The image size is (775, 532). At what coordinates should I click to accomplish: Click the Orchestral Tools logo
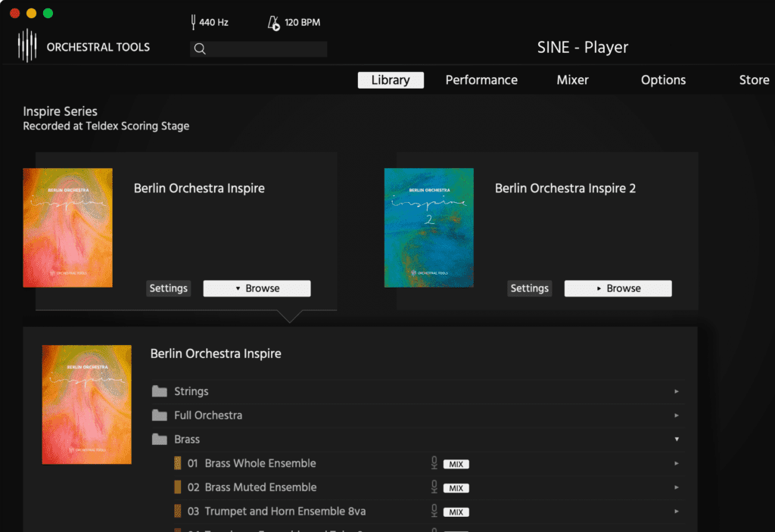tap(27, 45)
